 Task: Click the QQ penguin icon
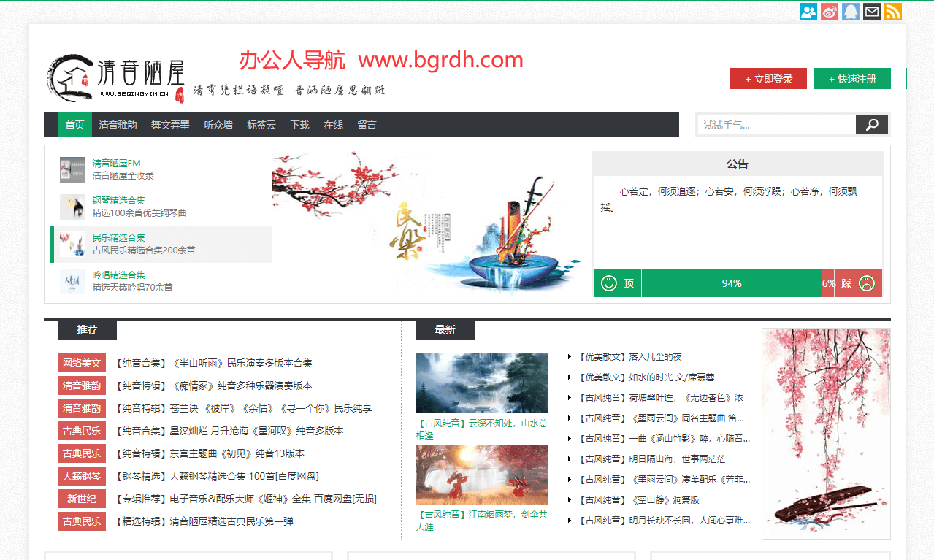(851, 12)
